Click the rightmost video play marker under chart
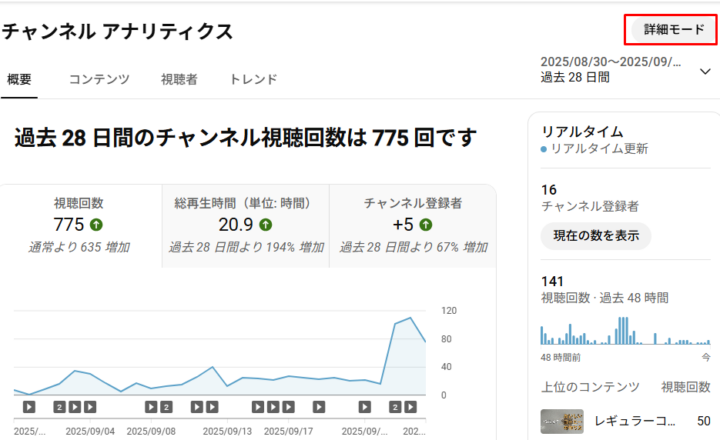 (410, 407)
